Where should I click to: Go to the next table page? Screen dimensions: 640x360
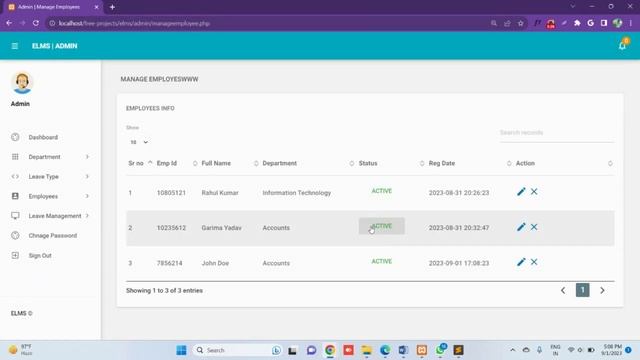602,291
